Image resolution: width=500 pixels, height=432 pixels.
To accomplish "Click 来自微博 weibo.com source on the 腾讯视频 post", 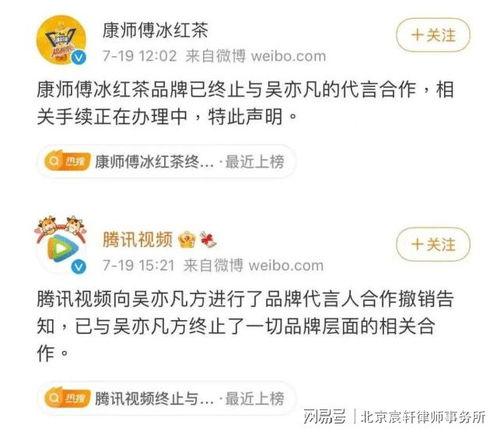I will click(x=254, y=265).
